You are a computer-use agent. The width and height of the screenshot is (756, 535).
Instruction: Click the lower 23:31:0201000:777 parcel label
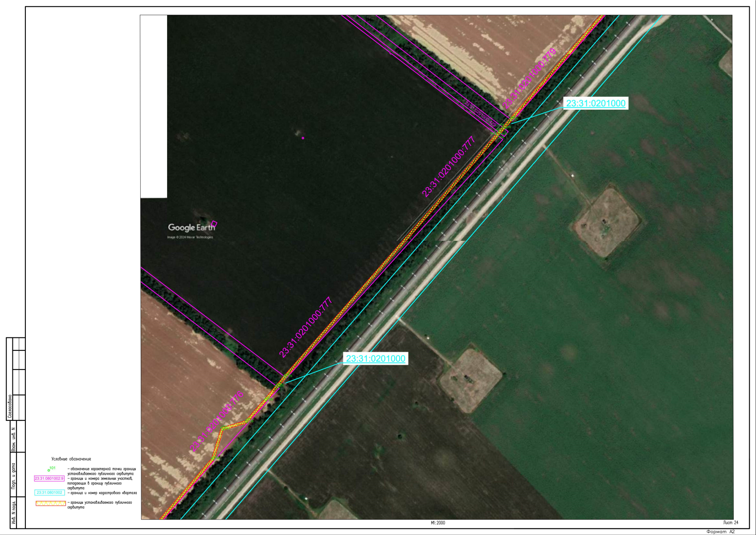[306, 327]
